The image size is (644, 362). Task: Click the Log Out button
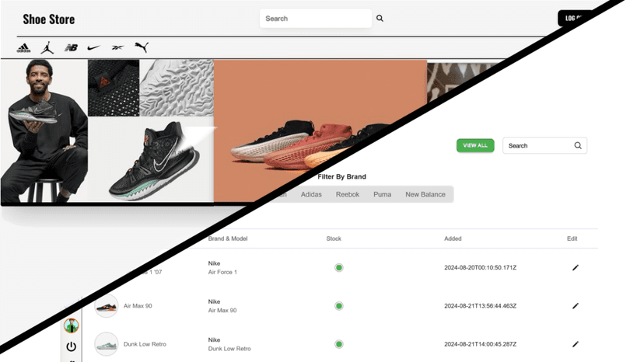click(575, 18)
